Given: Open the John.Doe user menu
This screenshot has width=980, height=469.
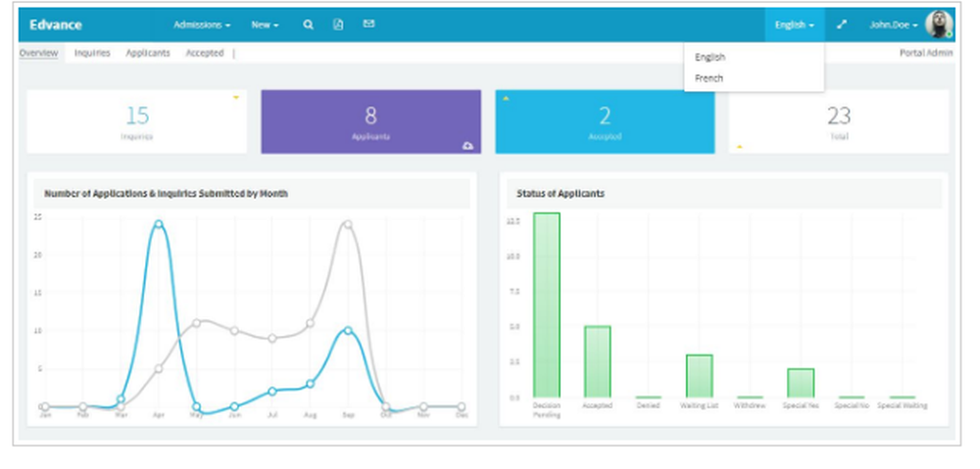Looking at the screenshot, I should (x=893, y=25).
